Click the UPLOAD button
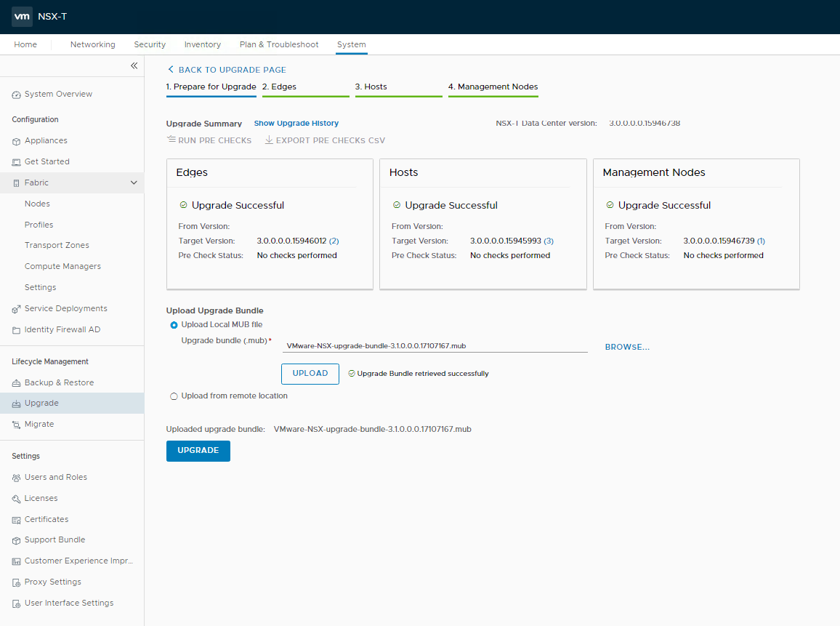Viewport: 840px width, 626px height. [x=310, y=374]
